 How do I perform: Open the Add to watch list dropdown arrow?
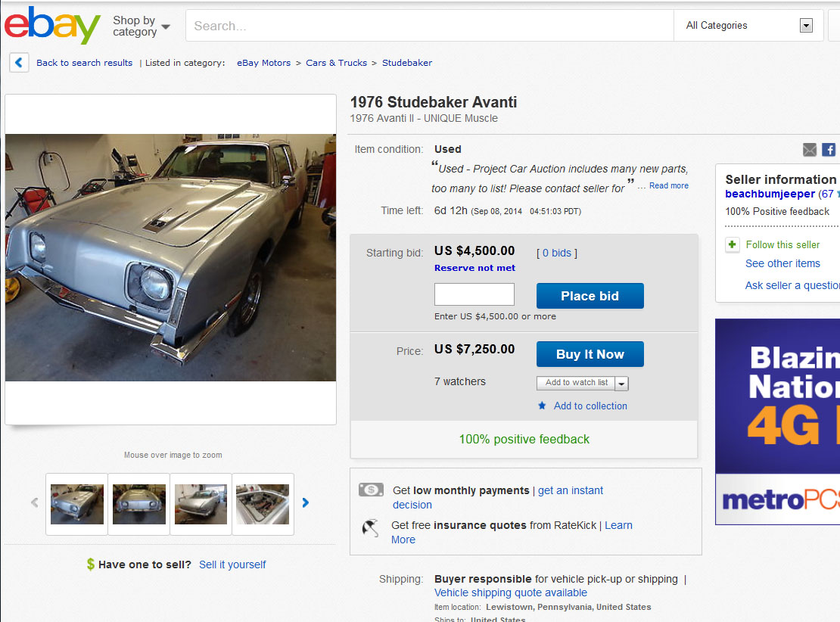tap(622, 384)
